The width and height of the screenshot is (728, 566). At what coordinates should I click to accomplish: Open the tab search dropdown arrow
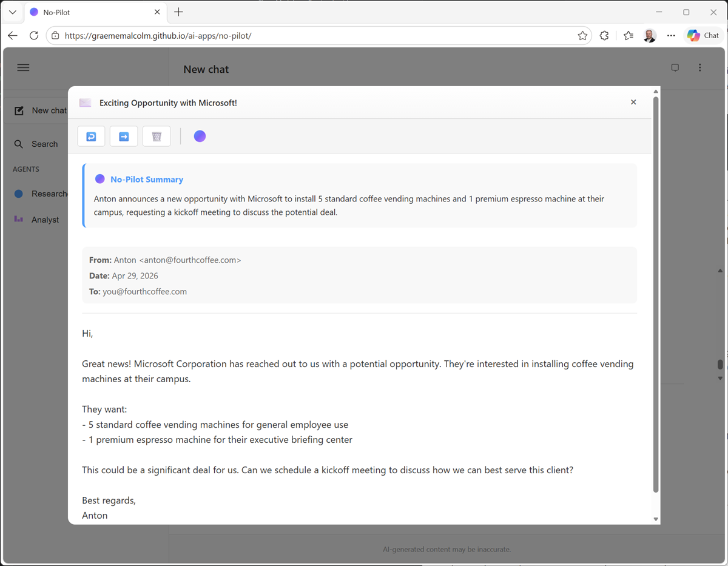12,12
